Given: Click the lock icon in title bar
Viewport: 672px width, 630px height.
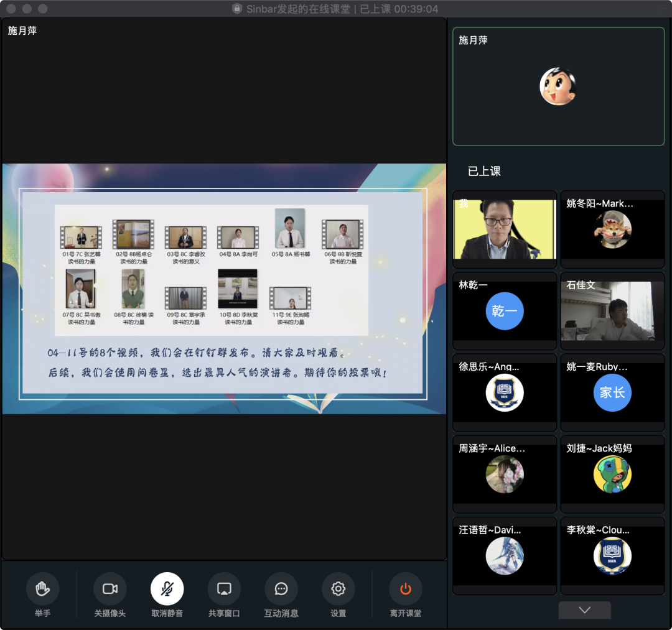Looking at the screenshot, I should click(236, 9).
